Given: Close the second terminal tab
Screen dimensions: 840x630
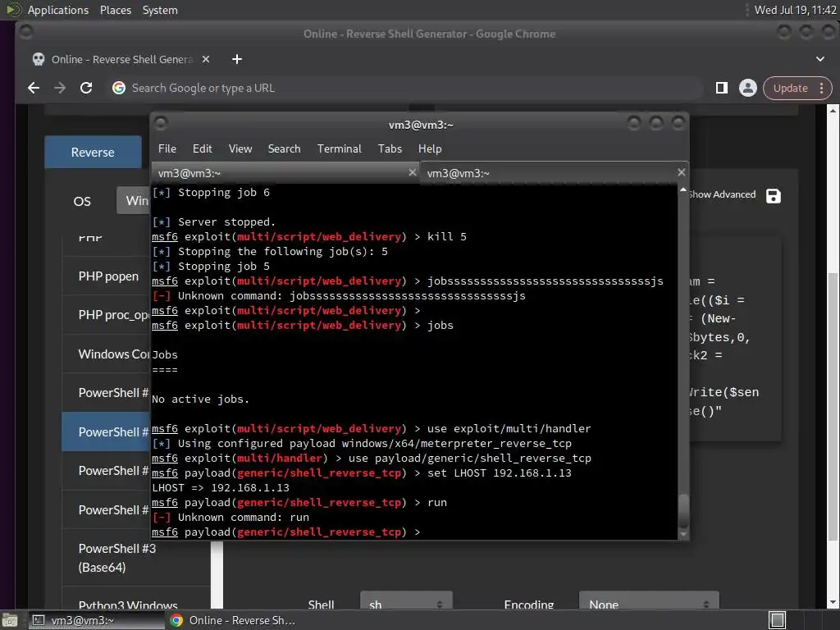Looking at the screenshot, I should [x=681, y=172].
